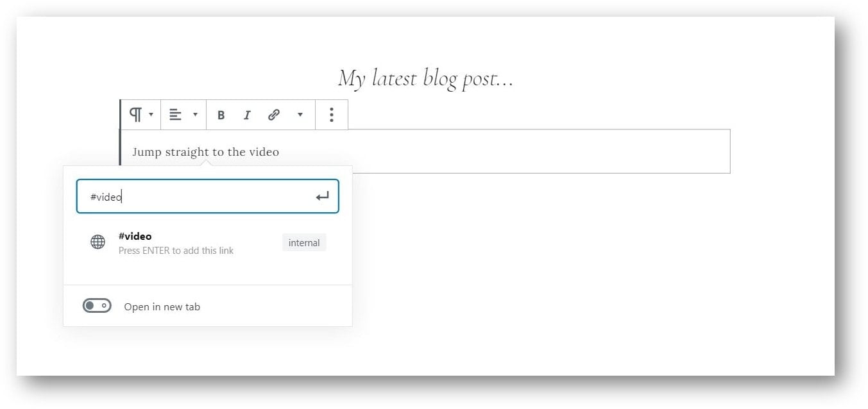This screenshot has width=868, height=409.
Task: Click the Open in new tab label
Action: (x=162, y=307)
